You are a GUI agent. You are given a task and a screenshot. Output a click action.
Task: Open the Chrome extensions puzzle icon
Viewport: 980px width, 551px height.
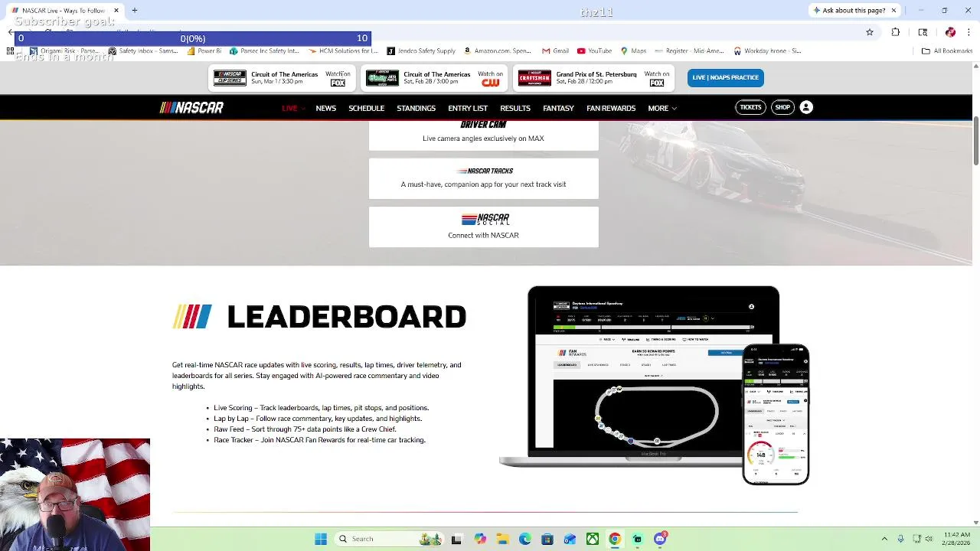pyautogui.click(x=896, y=32)
